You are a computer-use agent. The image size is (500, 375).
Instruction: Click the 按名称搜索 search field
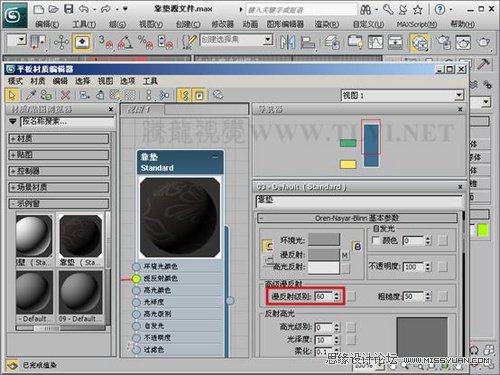pos(67,122)
